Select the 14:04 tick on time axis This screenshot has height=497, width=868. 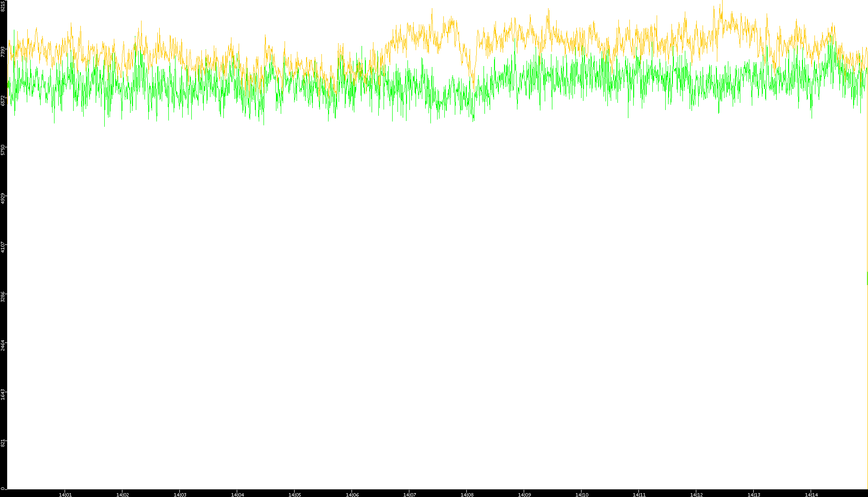click(237, 495)
